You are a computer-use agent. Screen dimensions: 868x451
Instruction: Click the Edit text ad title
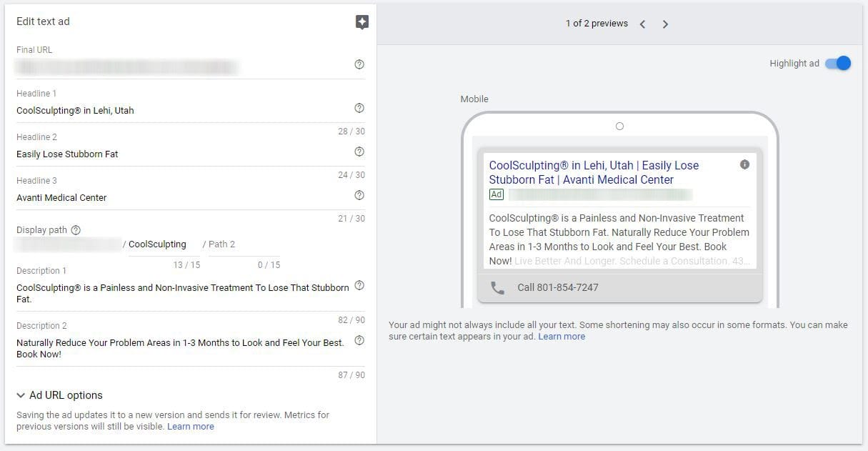point(43,21)
